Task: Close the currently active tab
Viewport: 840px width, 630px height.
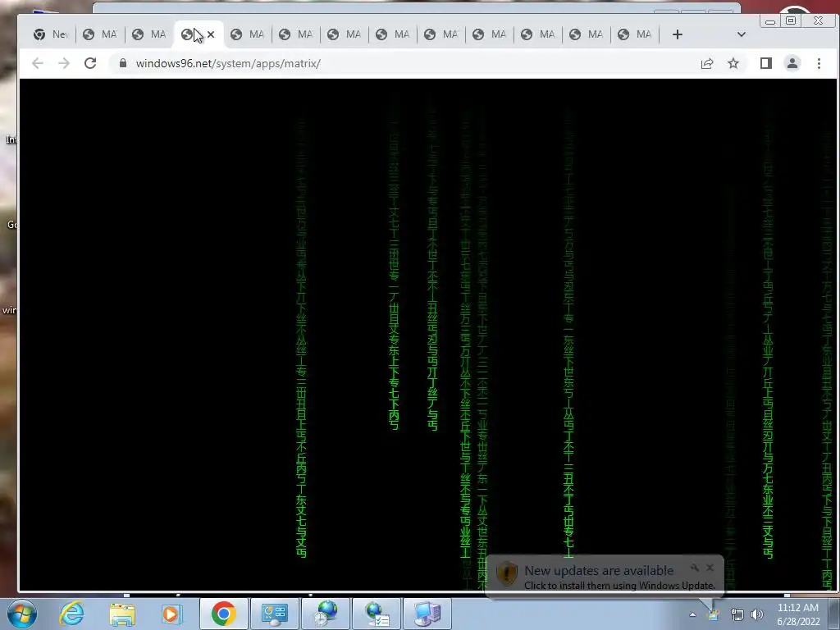Action: tap(211, 34)
